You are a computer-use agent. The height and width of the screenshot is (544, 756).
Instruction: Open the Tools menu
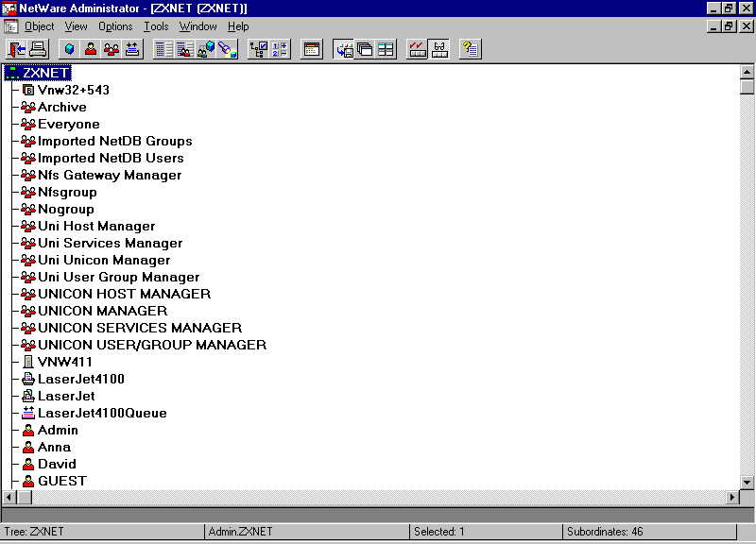tap(156, 26)
